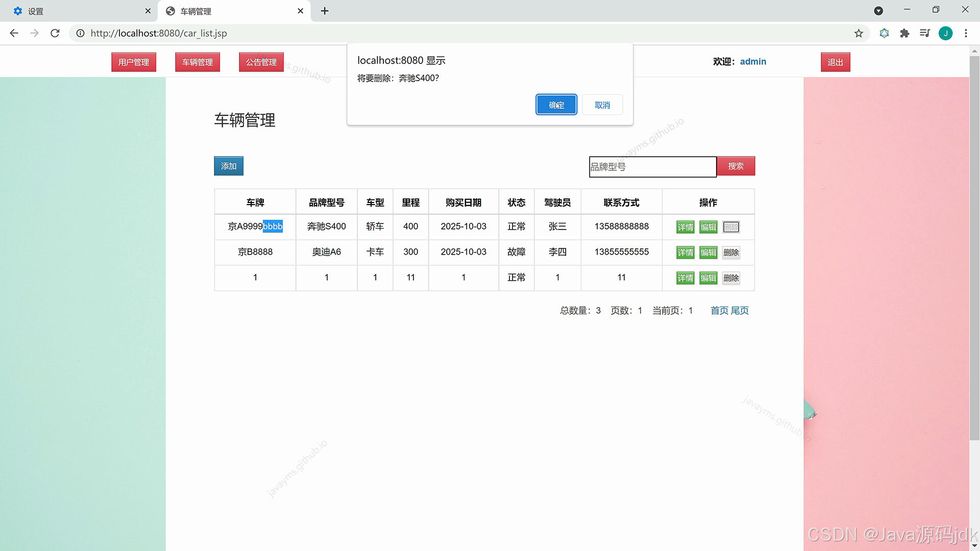Open the green J profile avatar
Viewport: 980px width, 551px height.
(945, 33)
